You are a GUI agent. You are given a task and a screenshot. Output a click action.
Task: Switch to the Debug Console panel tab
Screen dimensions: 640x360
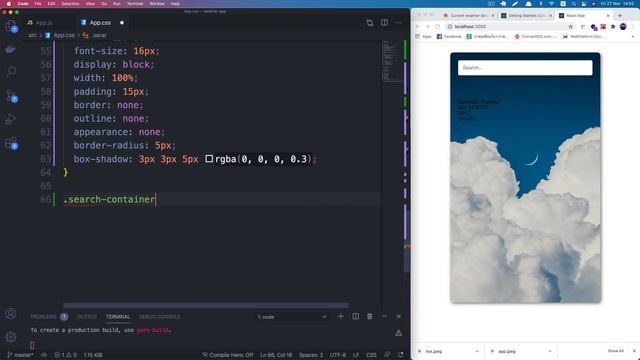coord(159,317)
